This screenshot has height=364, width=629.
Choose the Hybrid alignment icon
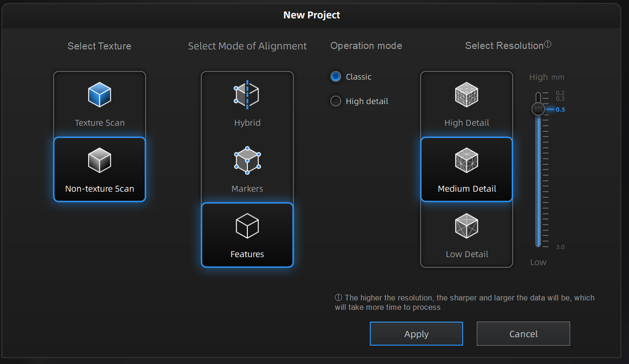pyautogui.click(x=247, y=95)
